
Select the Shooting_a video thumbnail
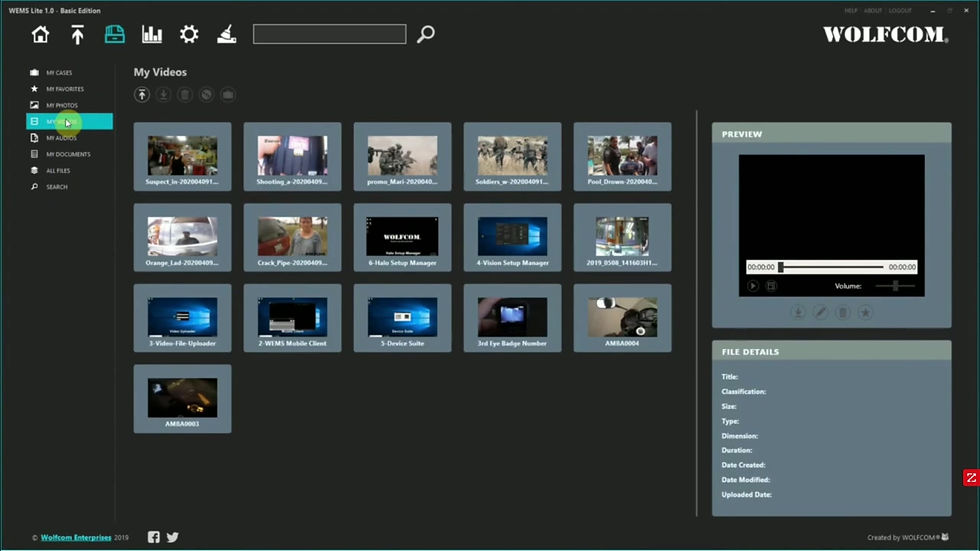coord(292,157)
